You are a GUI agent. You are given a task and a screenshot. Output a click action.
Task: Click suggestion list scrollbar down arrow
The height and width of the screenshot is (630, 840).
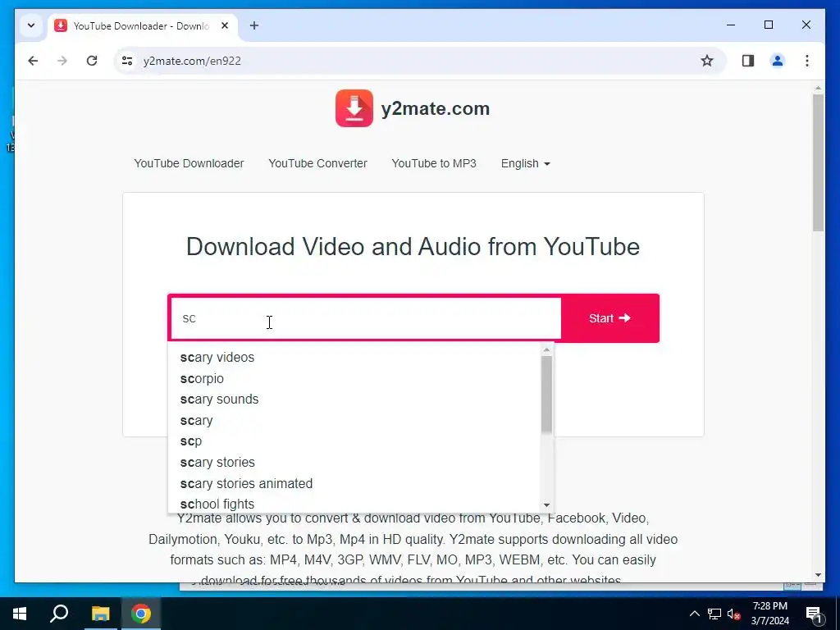546,505
